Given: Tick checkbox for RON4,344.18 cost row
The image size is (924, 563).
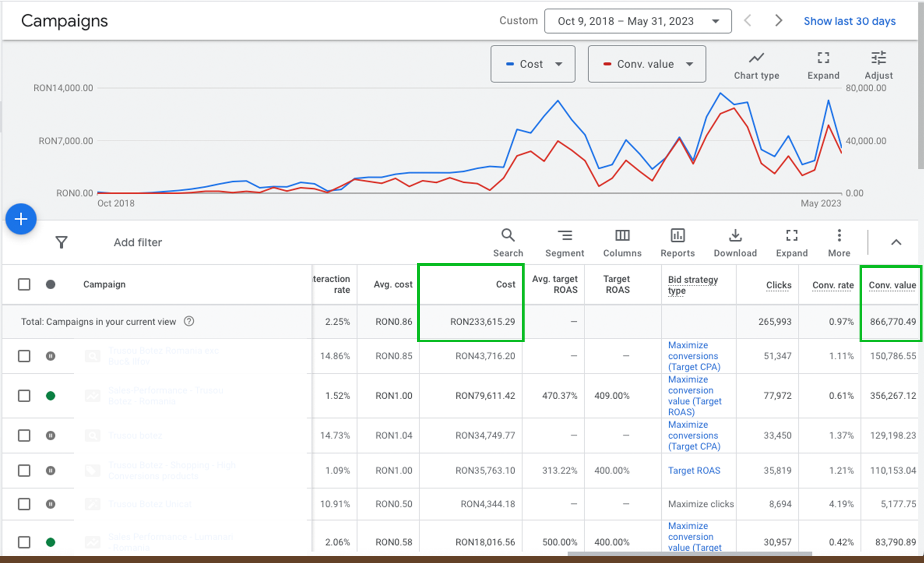Looking at the screenshot, I should tap(24, 504).
